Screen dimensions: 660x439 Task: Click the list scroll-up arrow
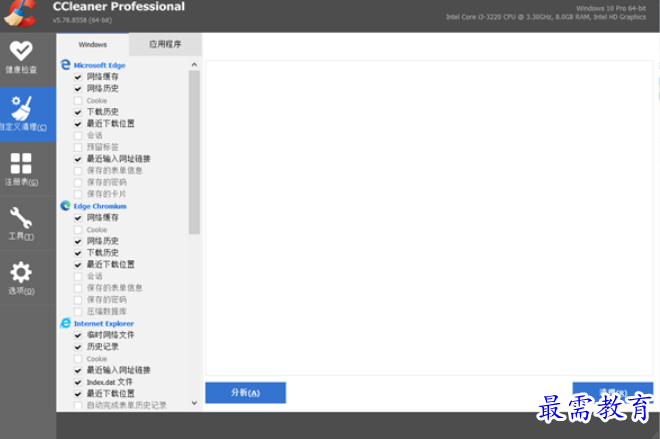(x=194, y=65)
